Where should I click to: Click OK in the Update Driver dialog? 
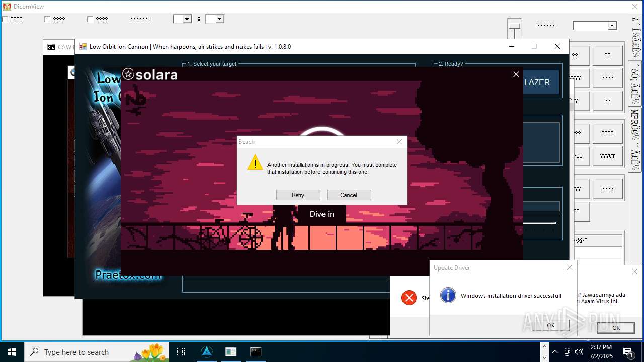click(550, 325)
